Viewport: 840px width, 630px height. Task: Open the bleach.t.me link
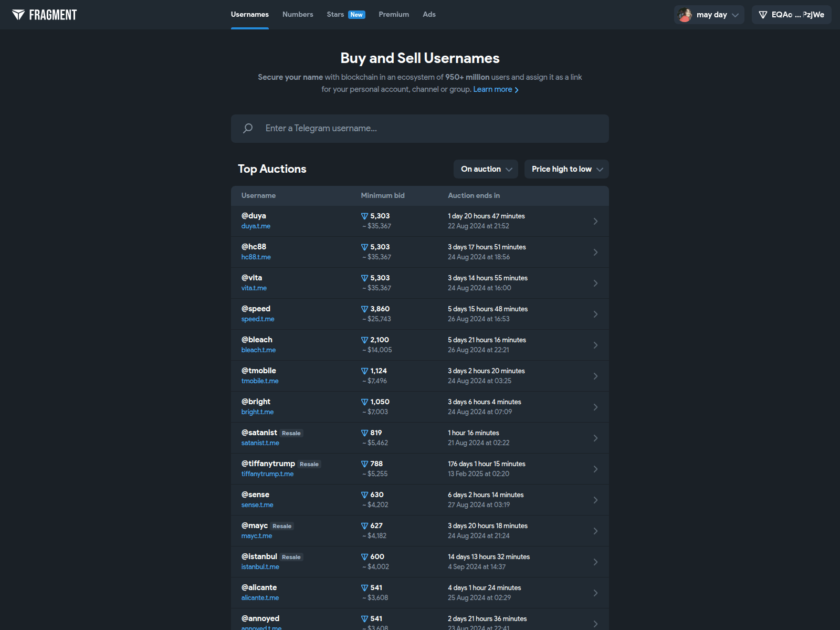click(x=258, y=350)
